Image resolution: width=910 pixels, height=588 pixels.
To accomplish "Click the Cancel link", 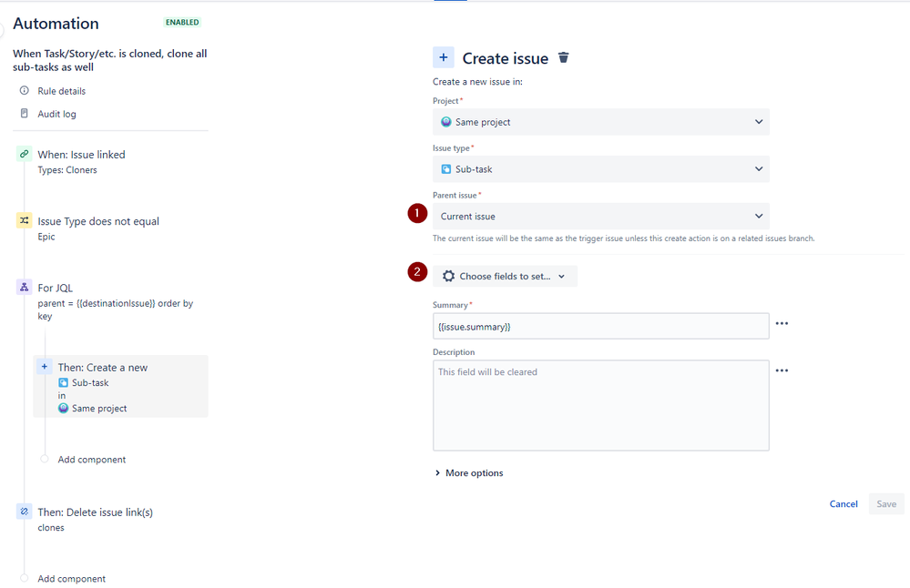I will (844, 504).
